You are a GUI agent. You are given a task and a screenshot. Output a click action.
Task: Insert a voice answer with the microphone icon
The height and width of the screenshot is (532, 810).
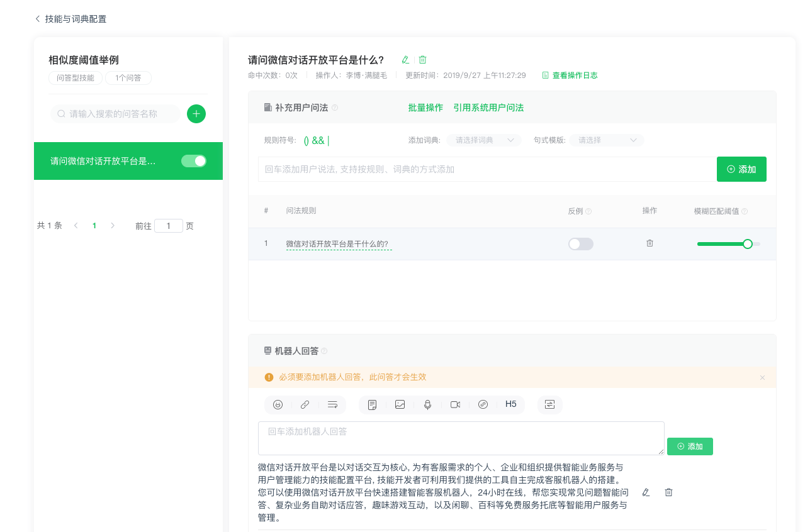[x=427, y=404]
